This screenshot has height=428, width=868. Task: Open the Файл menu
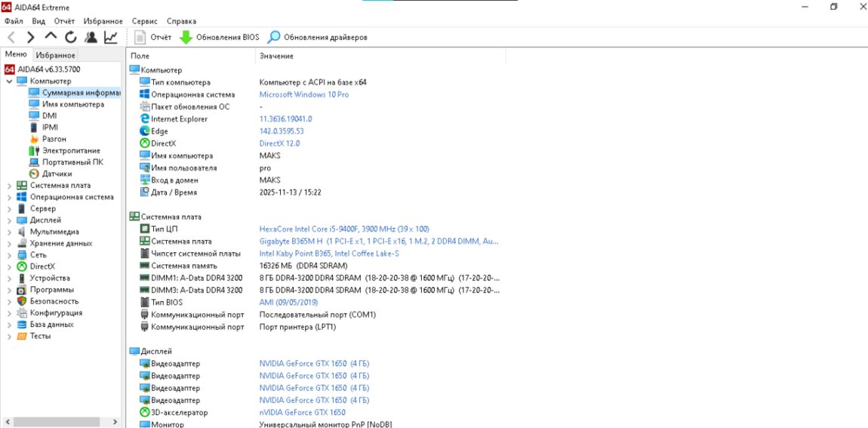click(x=14, y=21)
